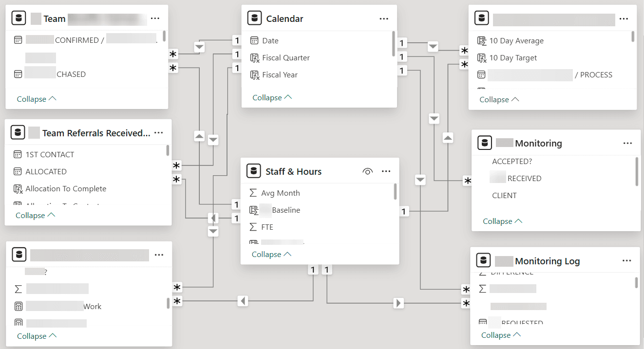This screenshot has height=349, width=644.
Task: Click the table icon next to CHASED
Action: pos(18,73)
